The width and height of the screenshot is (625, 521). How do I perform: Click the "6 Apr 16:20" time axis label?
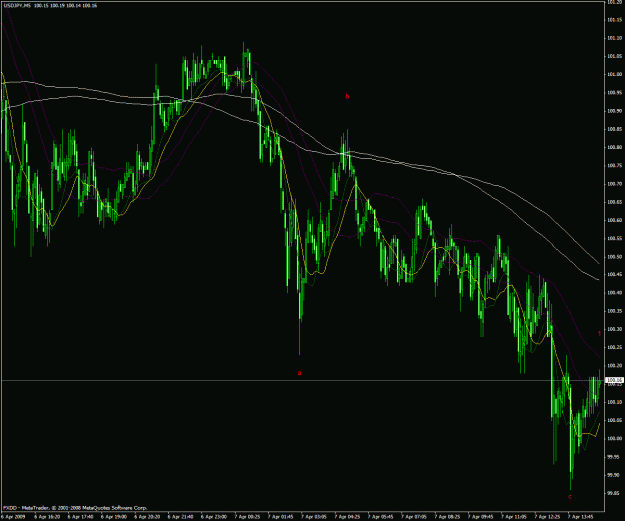(47, 517)
